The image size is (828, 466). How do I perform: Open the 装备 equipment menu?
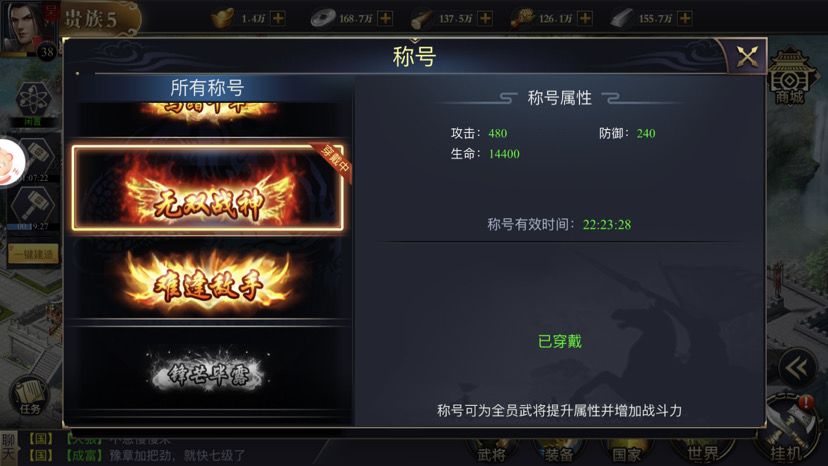click(x=558, y=453)
